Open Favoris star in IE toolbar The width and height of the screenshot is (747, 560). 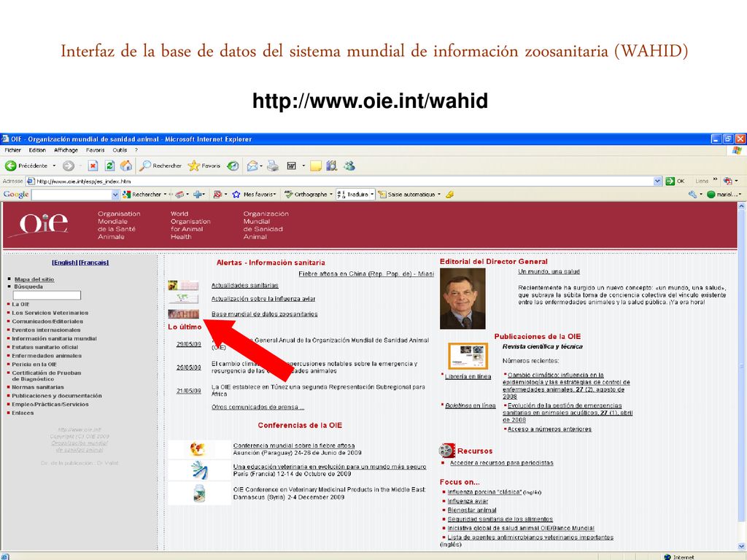coord(193,166)
